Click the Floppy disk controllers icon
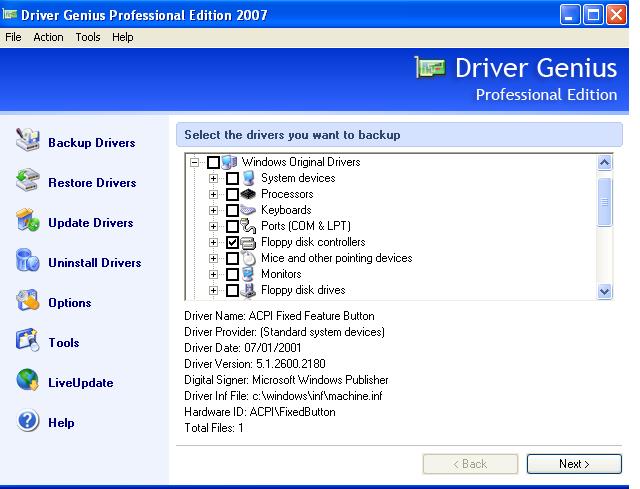The width and height of the screenshot is (640, 489). click(248, 242)
